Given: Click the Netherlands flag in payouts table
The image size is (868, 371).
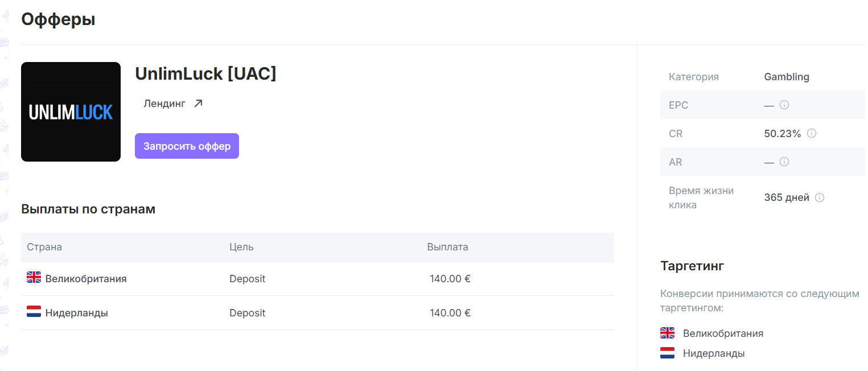Looking at the screenshot, I should [34, 312].
